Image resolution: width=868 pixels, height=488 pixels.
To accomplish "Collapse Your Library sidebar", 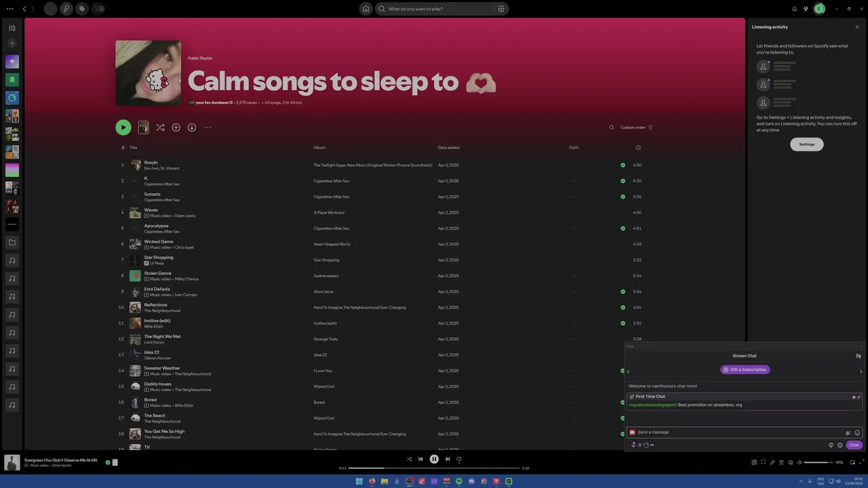I will [12, 28].
